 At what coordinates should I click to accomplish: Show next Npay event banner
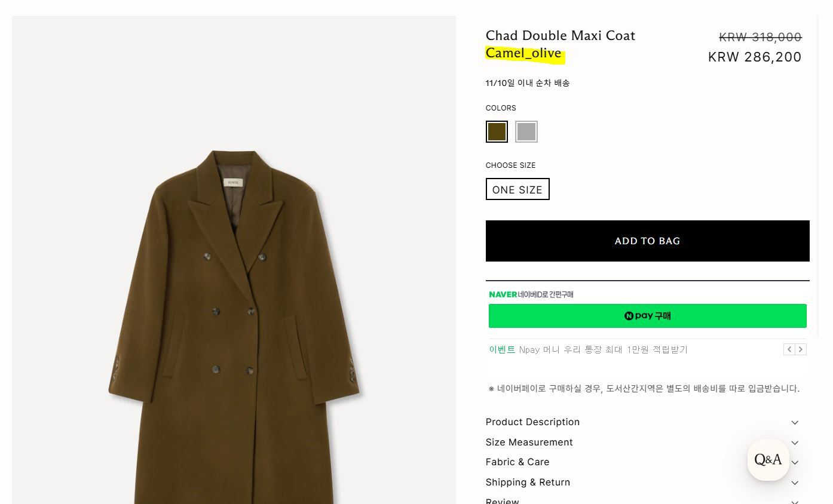coord(801,349)
